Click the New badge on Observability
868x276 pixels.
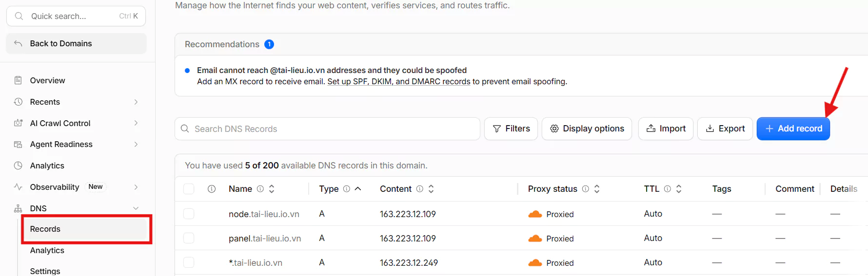pos(96,187)
